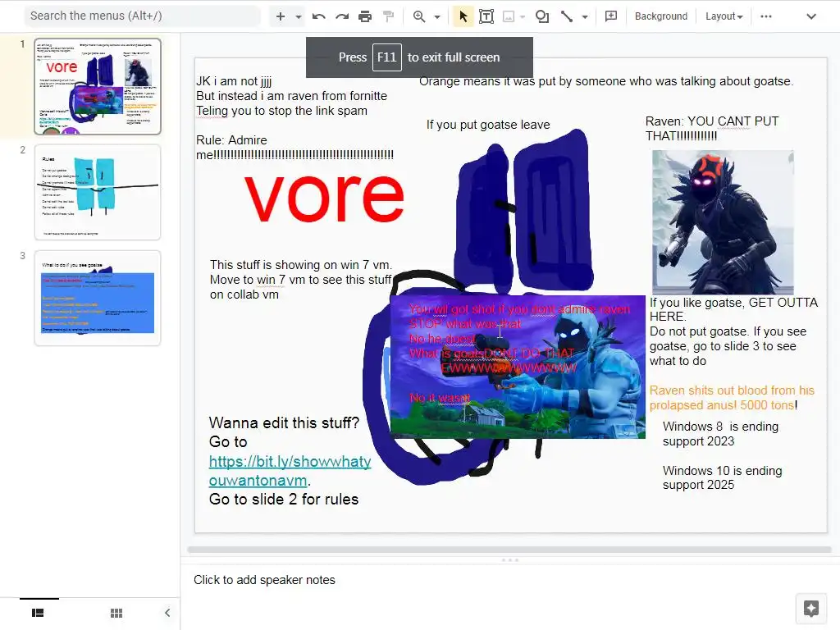This screenshot has width=840, height=630.
Task: Click the blue Raven Fortnite image
Action: pos(518,367)
